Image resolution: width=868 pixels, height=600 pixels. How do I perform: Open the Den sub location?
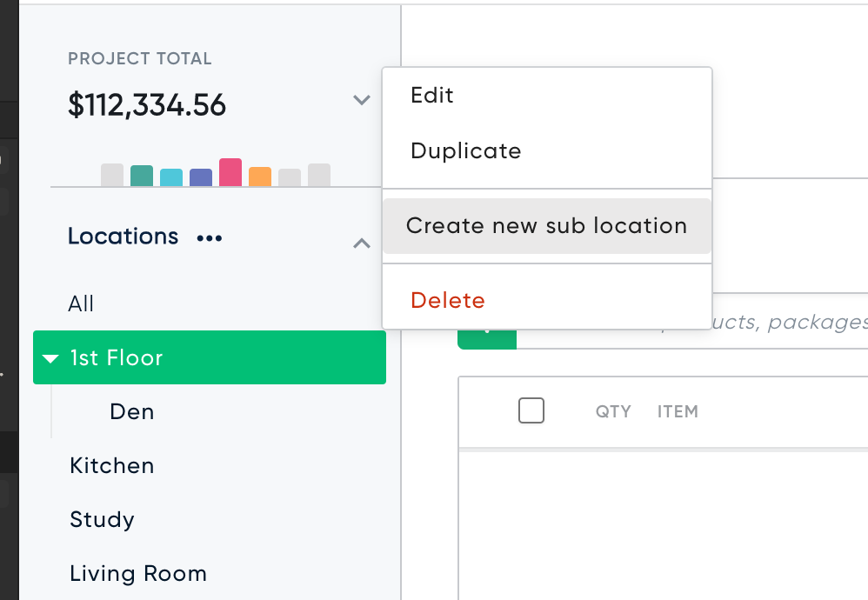click(x=131, y=412)
